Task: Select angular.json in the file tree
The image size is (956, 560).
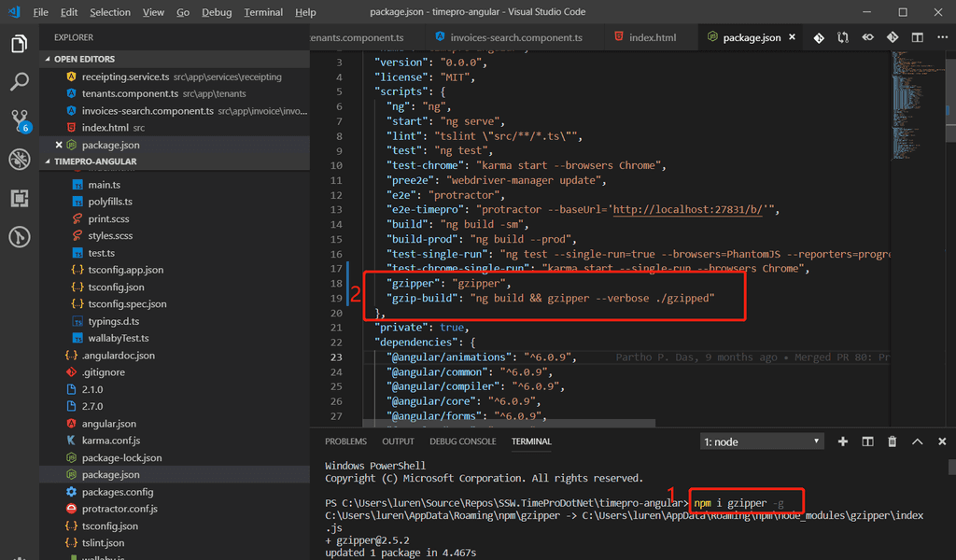Action: pos(110,423)
